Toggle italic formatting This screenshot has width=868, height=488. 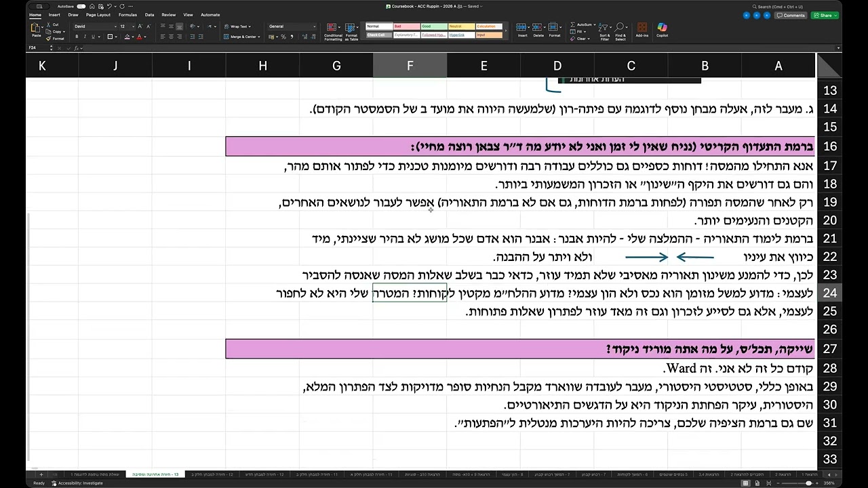coord(86,37)
